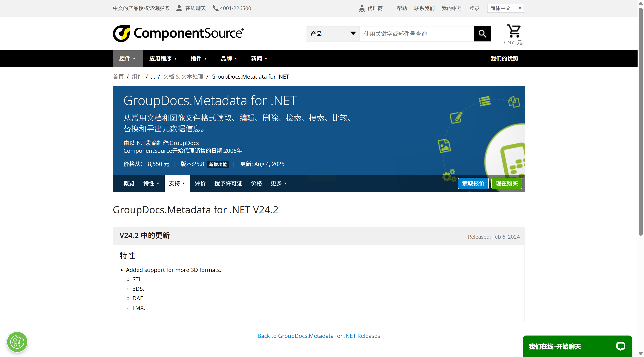Open the 我的帐号 link

click(x=452, y=8)
